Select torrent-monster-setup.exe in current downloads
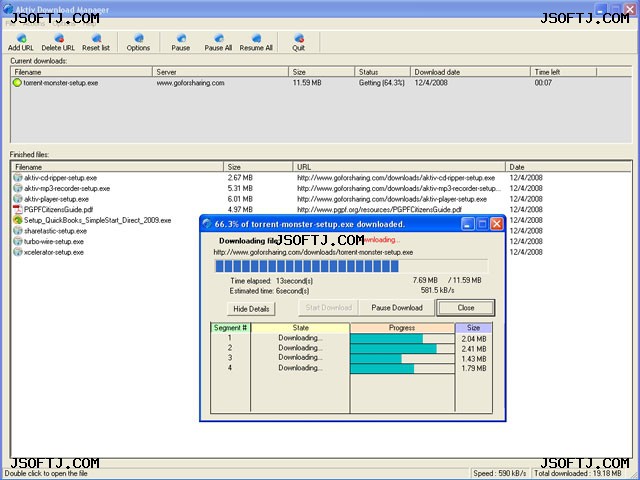The width and height of the screenshot is (640, 480). click(60, 83)
